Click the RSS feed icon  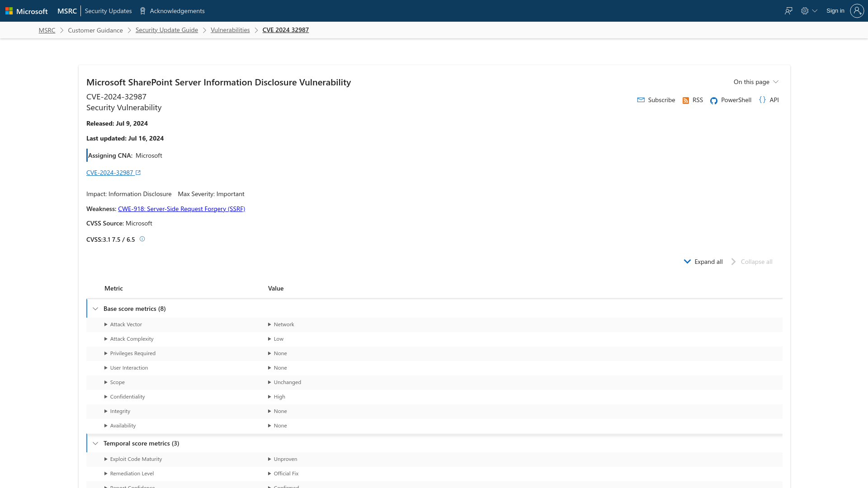point(685,99)
